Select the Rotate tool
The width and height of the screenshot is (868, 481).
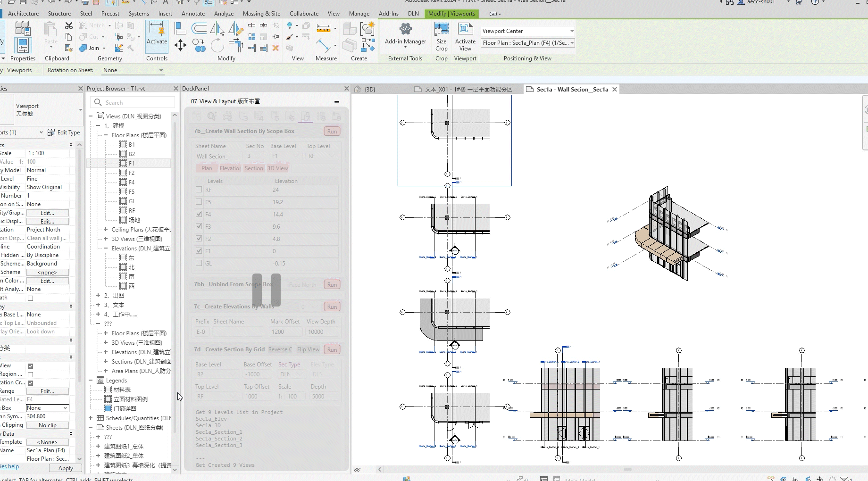point(217,45)
